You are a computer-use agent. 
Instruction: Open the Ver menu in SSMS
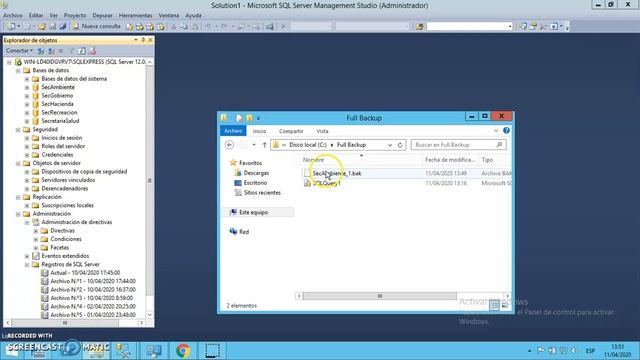53,15
